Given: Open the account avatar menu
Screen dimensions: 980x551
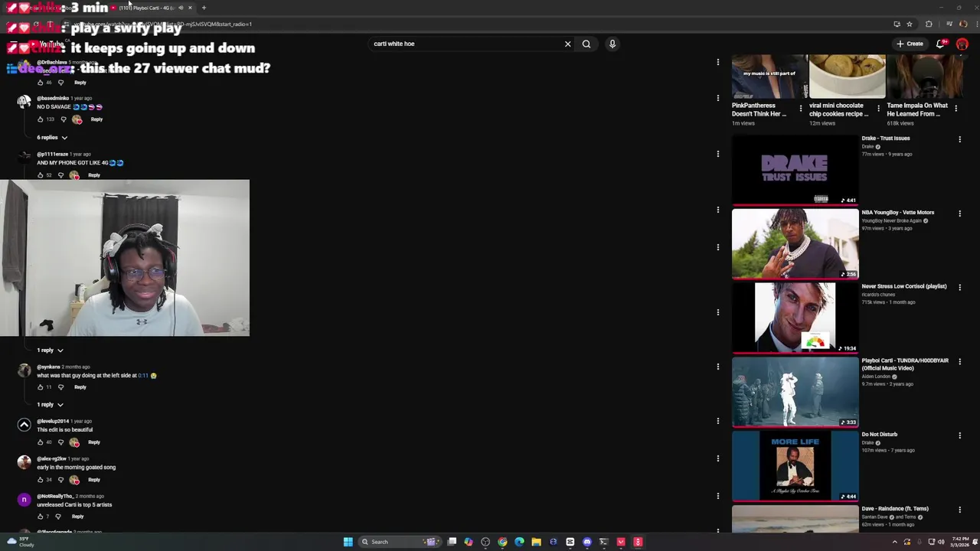Looking at the screenshot, I should (x=962, y=44).
